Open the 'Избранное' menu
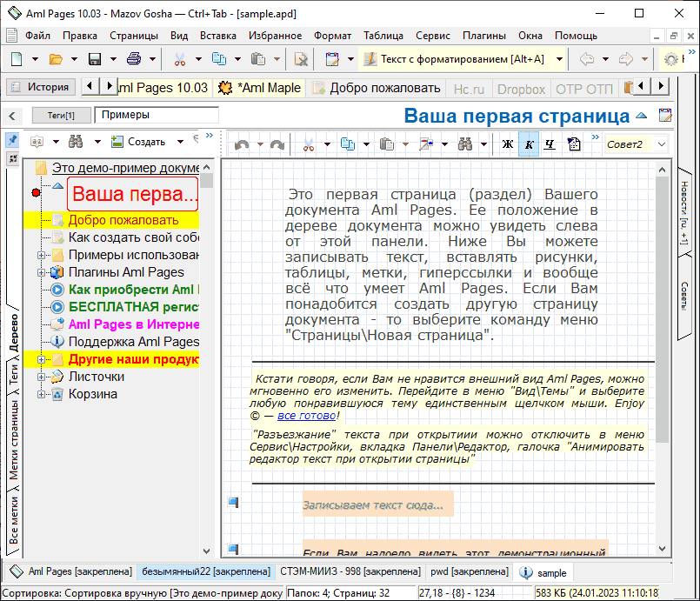 click(x=275, y=36)
